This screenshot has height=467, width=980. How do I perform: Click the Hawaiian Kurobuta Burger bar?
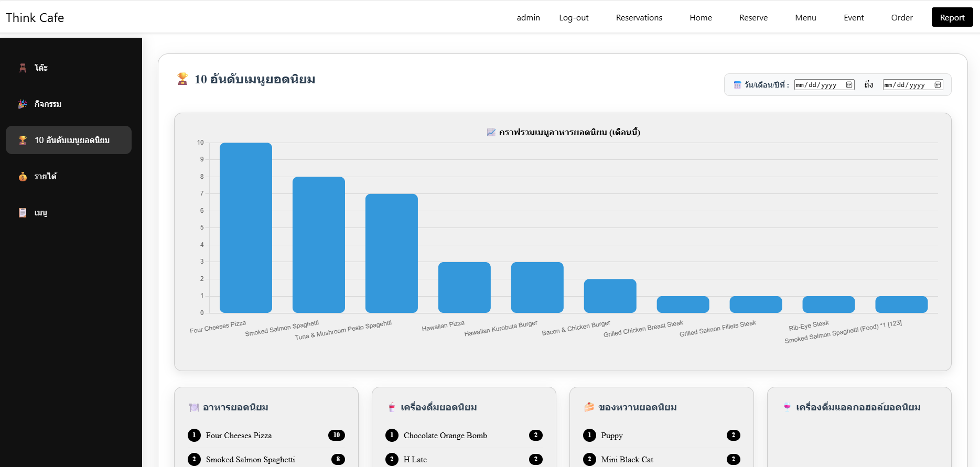click(537, 287)
